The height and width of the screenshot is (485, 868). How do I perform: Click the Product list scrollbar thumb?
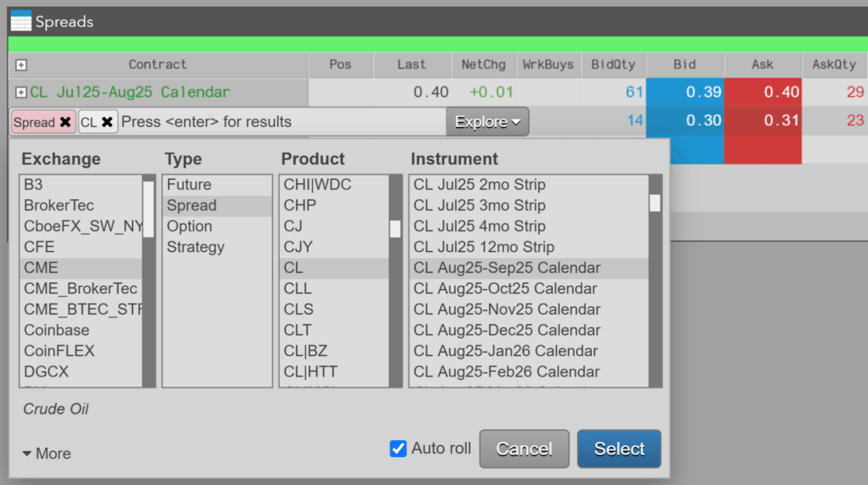[x=395, y=229]
